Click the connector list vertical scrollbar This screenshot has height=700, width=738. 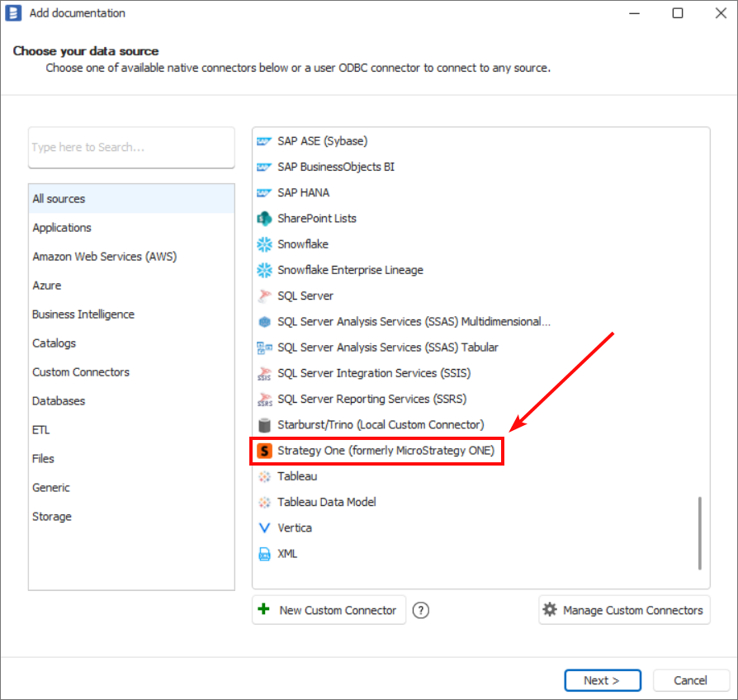pos(700,533)
